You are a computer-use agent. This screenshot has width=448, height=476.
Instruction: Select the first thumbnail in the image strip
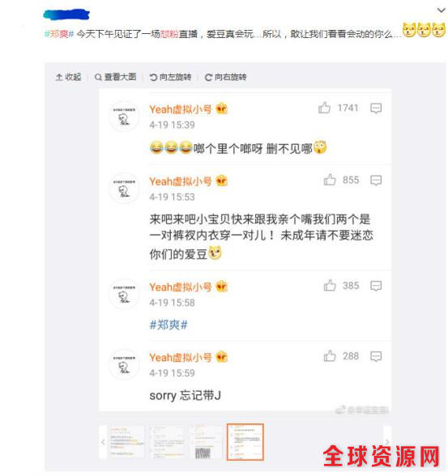click(x=126, y=442)
